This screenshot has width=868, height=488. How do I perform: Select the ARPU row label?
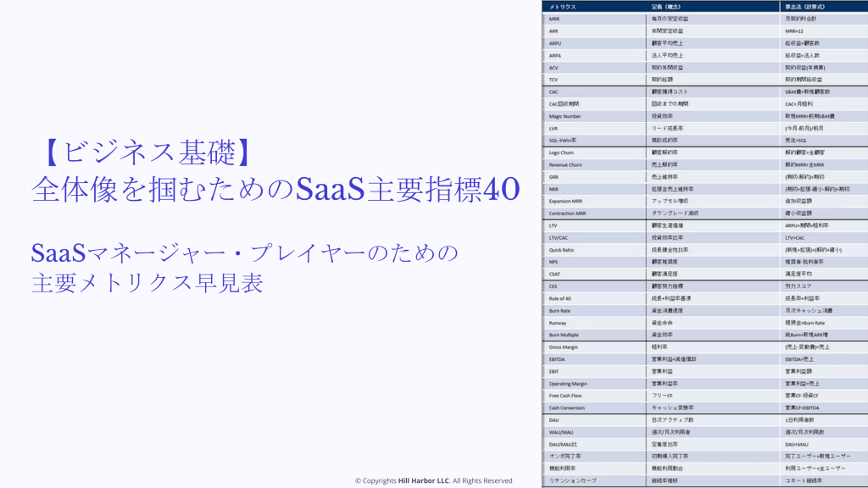[555, 43]
